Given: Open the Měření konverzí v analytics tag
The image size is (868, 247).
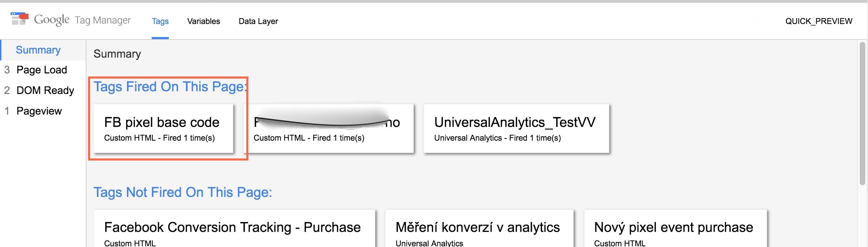Looking at the screenshot, I should (479, 229).
